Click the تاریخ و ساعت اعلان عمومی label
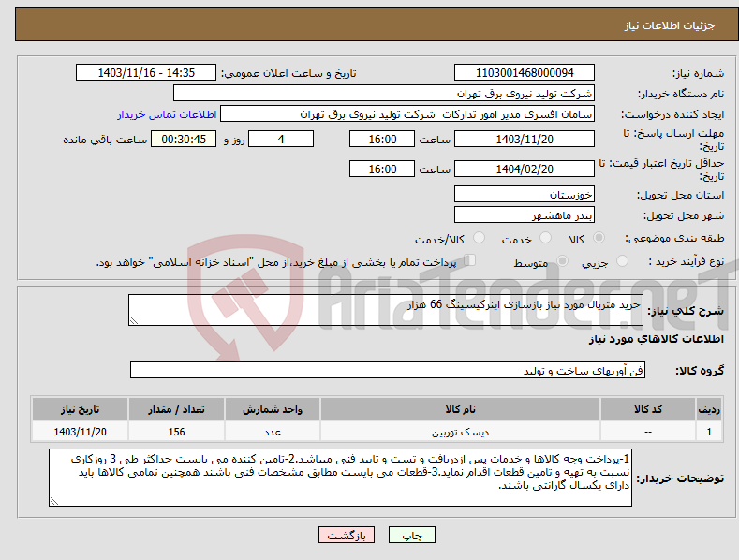739x560 pixels. (x=288, y=74)
